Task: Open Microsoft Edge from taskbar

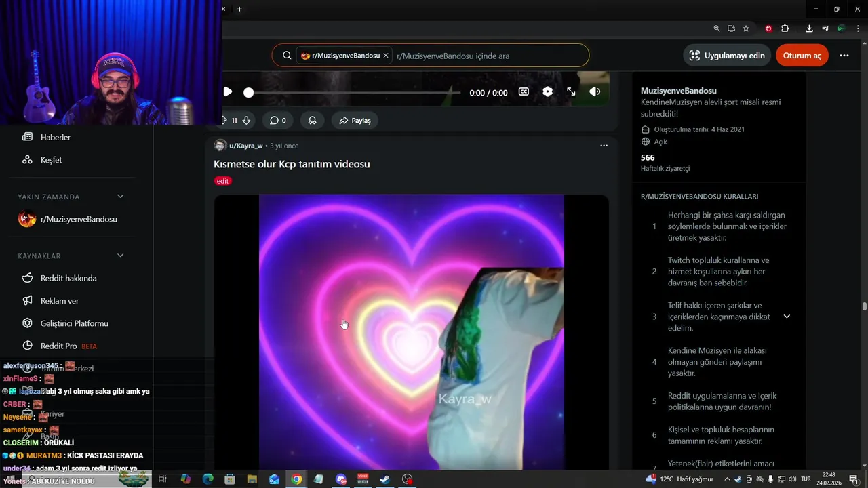Action: click(x=208, y=479)
